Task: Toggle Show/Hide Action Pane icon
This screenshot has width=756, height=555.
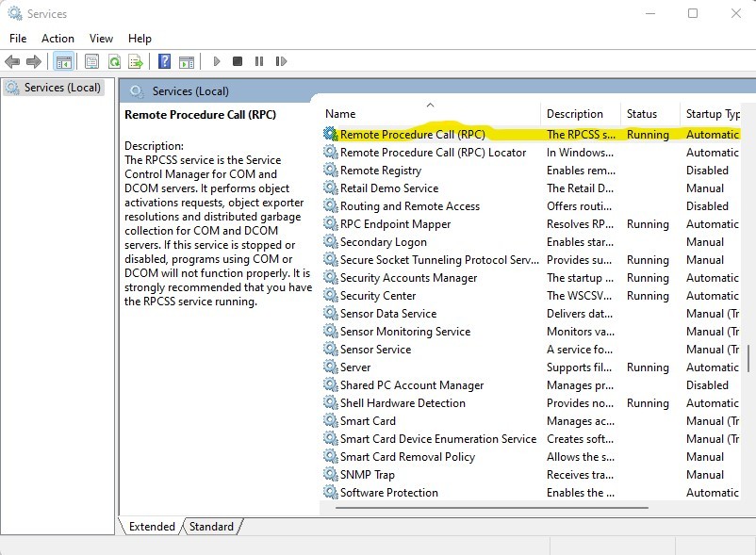Action: pos(186,61)
